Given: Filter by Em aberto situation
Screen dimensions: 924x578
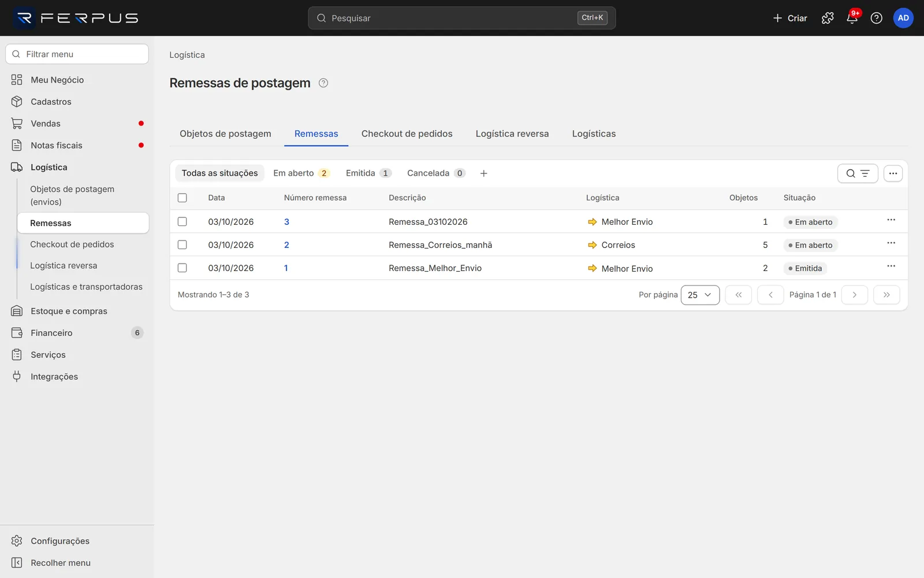Looking at the screenshot, I should click(301, 173).
